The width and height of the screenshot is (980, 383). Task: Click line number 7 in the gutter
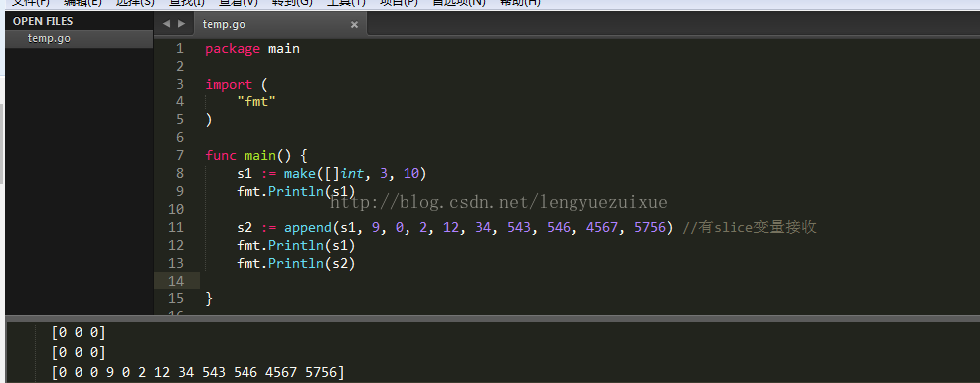pyautogui.click(x=180, y=155)
